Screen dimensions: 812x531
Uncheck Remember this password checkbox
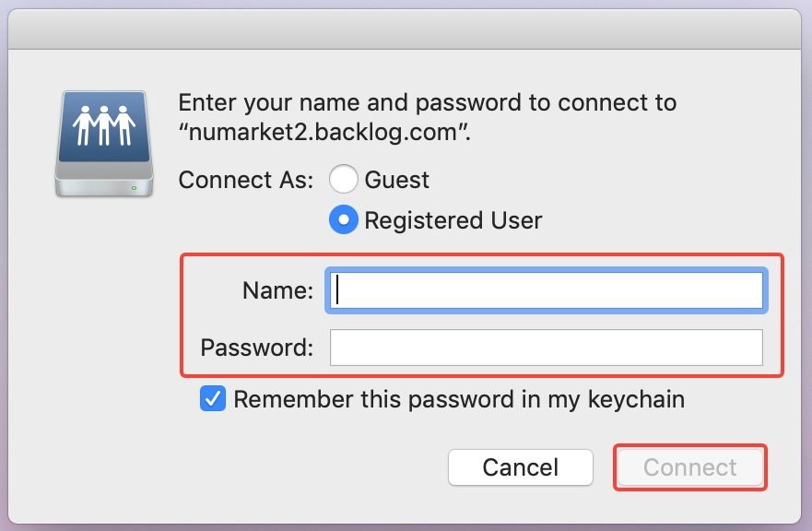coord(213,399)
